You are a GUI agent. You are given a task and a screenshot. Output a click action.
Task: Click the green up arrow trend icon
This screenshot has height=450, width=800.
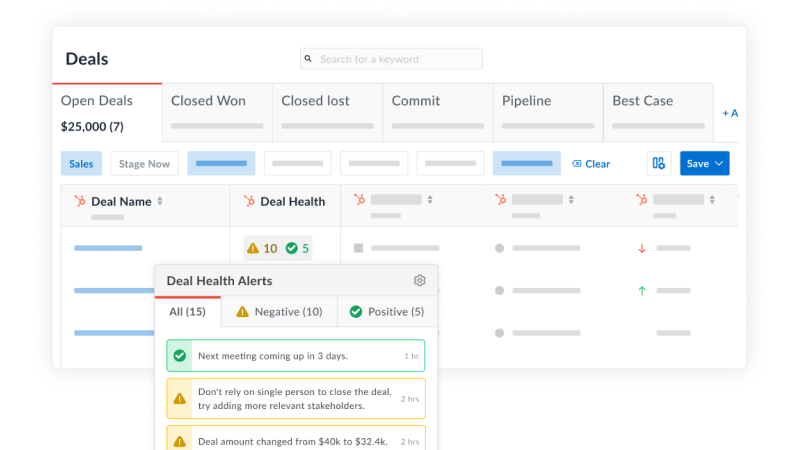coord(642,291)
